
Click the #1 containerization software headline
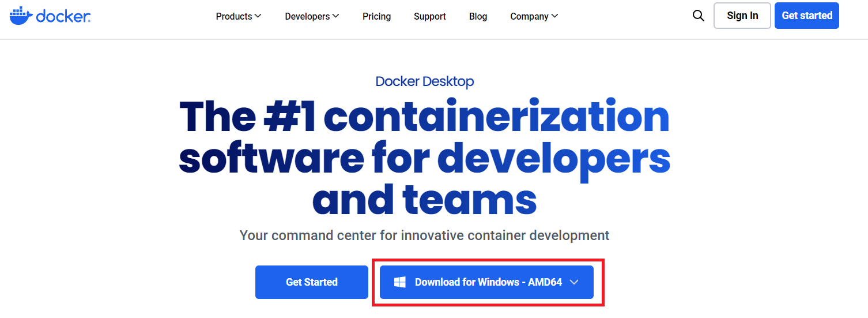(x=425, y=158)
